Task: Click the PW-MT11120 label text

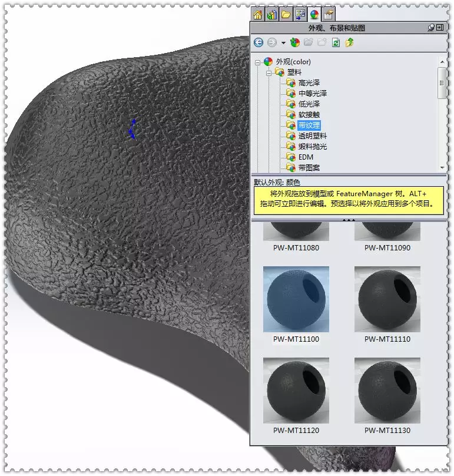Action: (x=296, y=431)
